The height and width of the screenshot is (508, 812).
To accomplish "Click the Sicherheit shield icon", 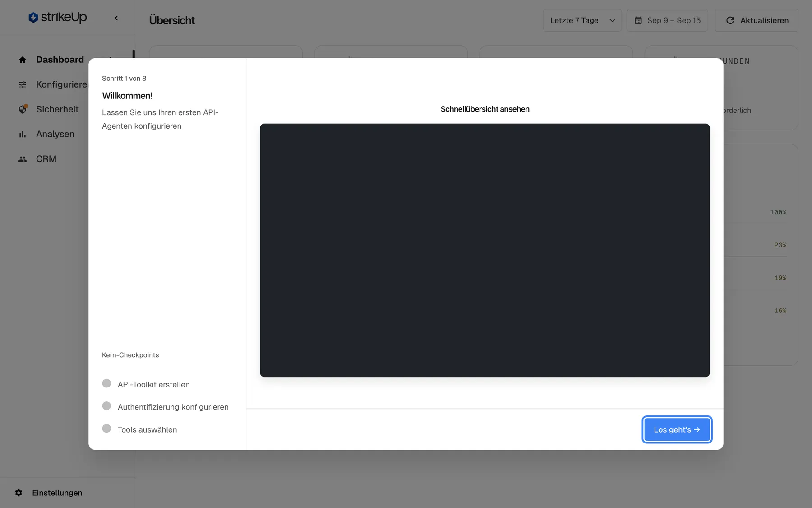I will 23,109.
